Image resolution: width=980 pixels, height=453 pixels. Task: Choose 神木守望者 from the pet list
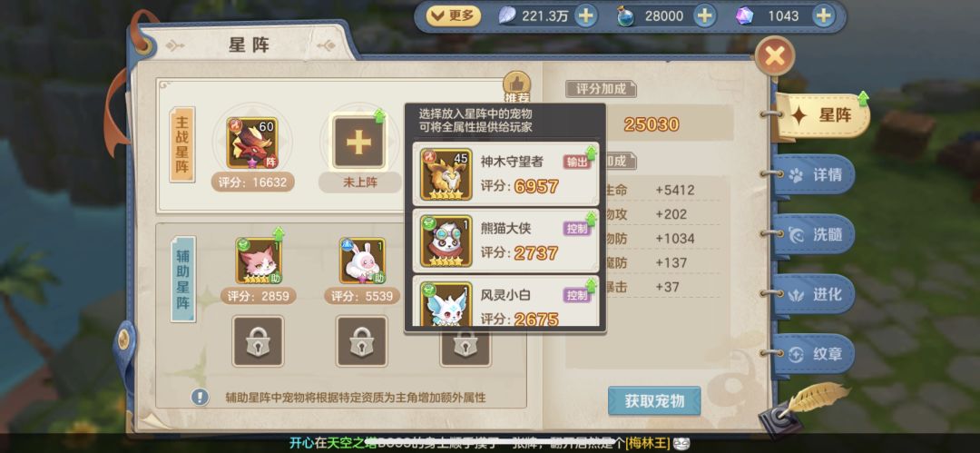tap(505, 174)
